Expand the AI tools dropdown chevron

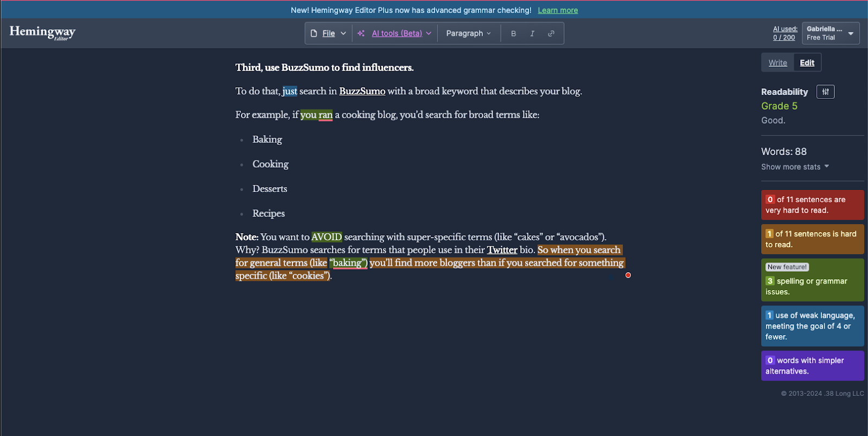(x=429, y=33)
